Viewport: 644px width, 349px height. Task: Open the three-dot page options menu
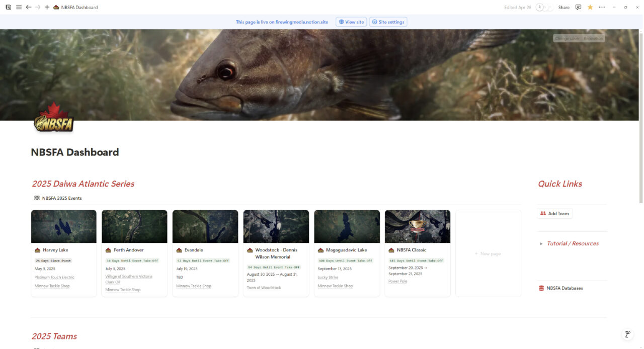[x=602, y=8]
